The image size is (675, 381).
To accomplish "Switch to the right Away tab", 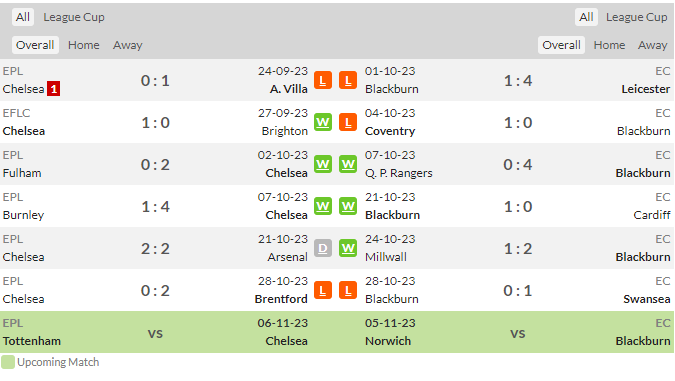I will point(653,45).
